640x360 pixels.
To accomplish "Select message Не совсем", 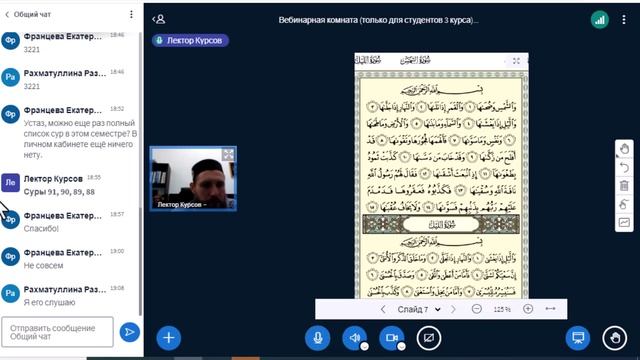I will pos(43,266).
